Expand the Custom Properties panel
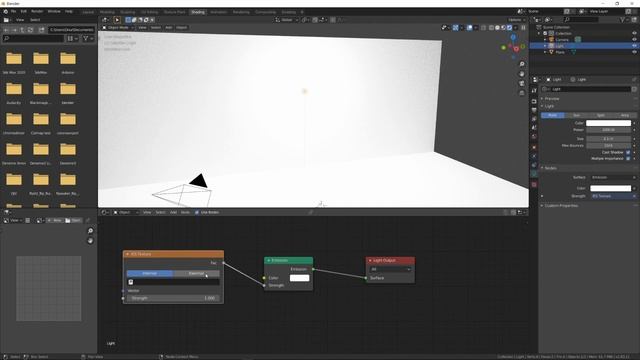Image resolution: width=640 pixels, height=360 pixels. [x=561, y=206]
